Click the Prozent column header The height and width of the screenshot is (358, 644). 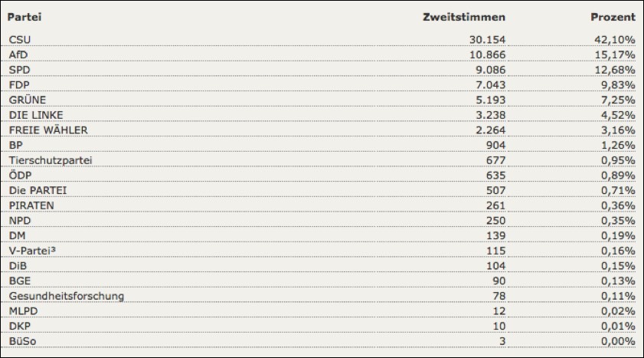tap(613, 17)
